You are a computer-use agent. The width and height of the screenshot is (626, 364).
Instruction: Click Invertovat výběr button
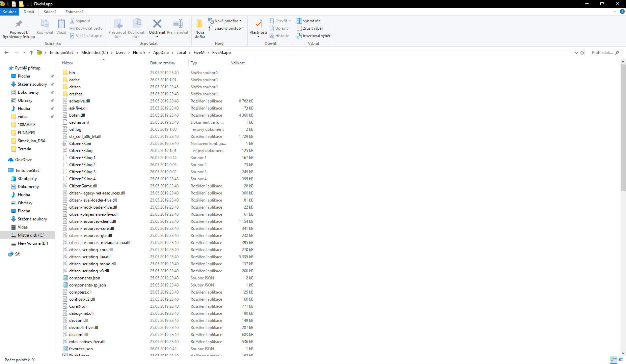[314, 36]
